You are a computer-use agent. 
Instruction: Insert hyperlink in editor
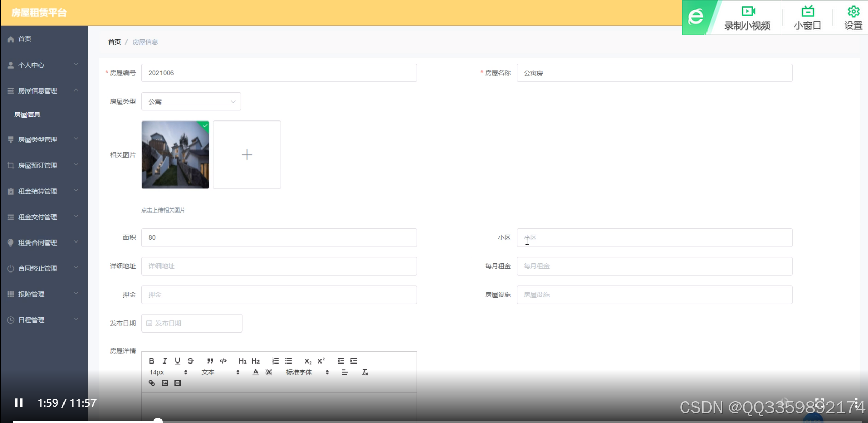pyautogui.click(x=151, y=383)
